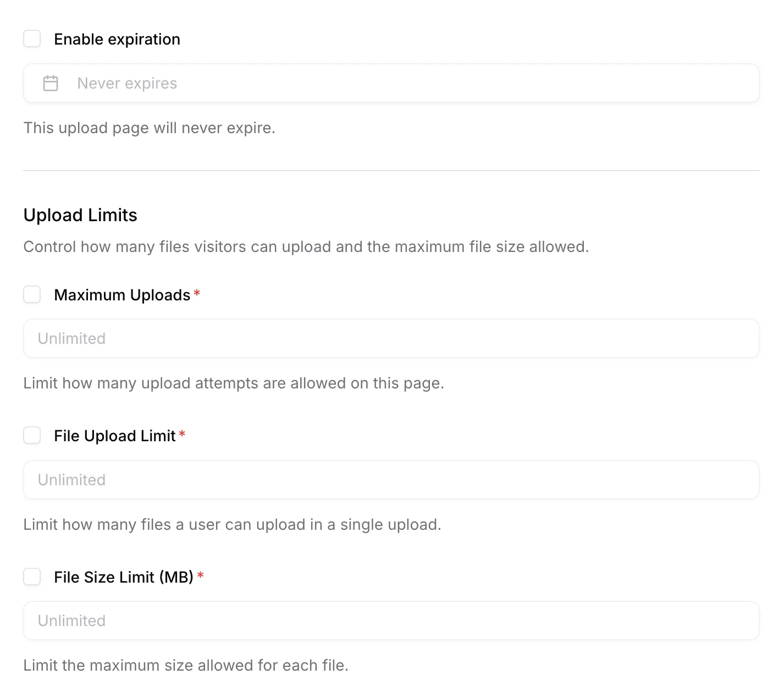Select the File Upload Limit label
The height and width of the screenshot is (691, 784).
click(x=115, y=435)
